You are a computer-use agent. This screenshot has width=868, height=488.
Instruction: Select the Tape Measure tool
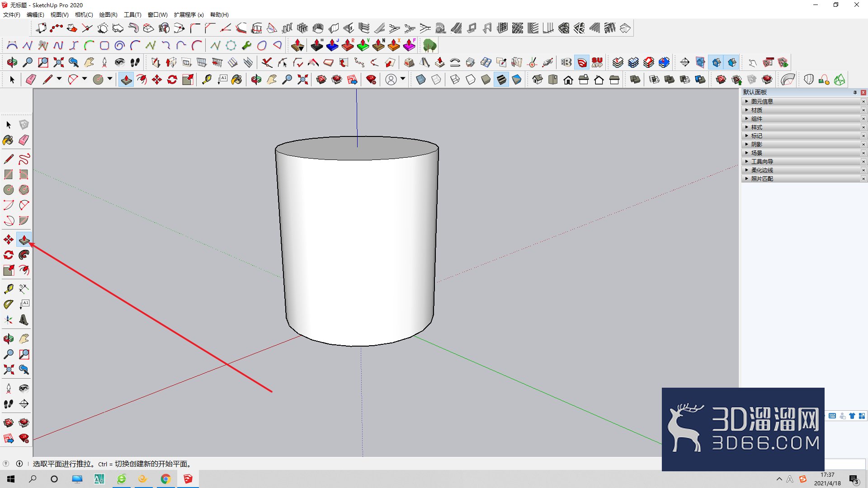click(9, 288)
